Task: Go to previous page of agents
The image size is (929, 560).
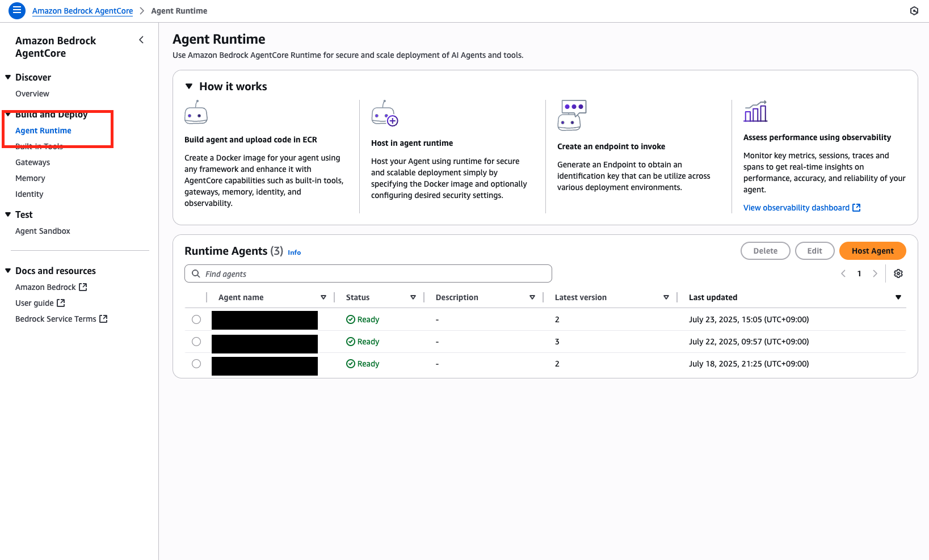Action: [x=843, y=273]
